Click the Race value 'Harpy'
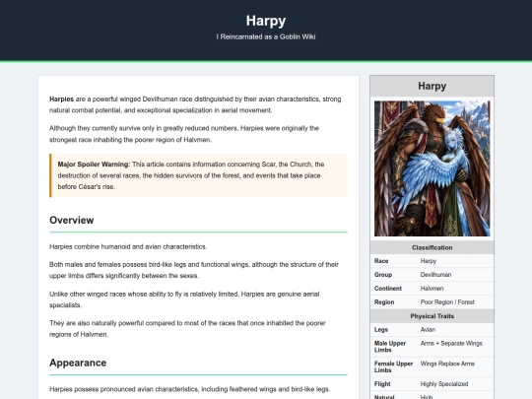Viewport: 532px width, 399px height. pos(429,261)
